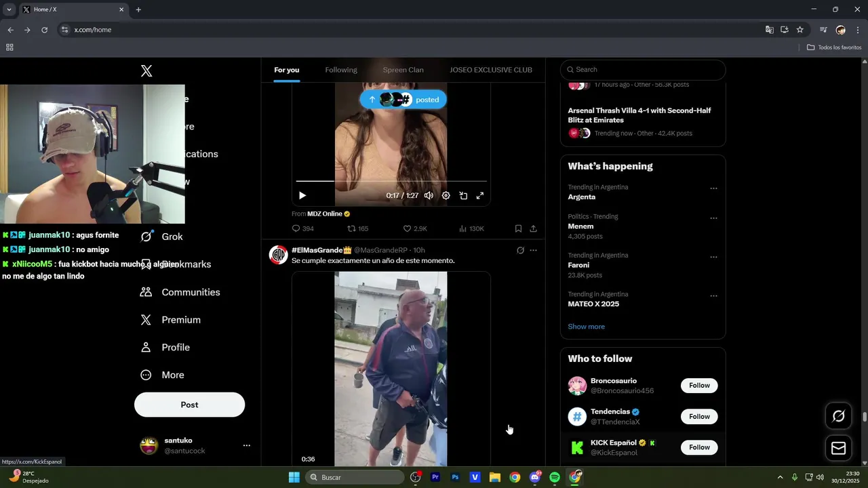This screenshot has height=488, width=868.
Task: Follow Broncosaurio
Action: (x=699, y=386)
